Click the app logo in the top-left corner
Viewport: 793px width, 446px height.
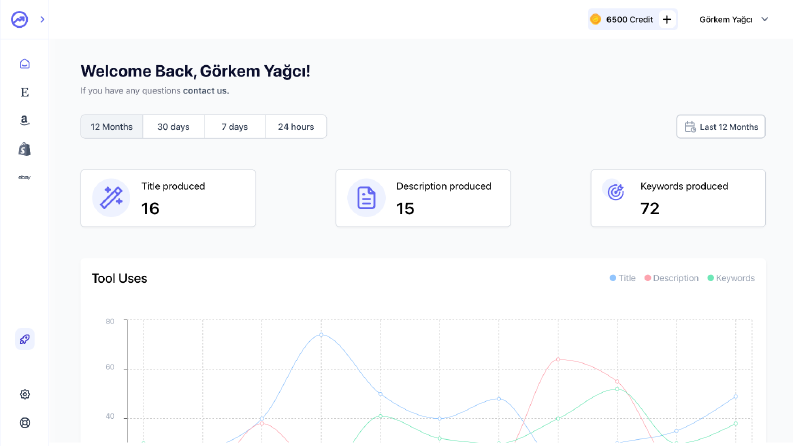pos(19,20)
